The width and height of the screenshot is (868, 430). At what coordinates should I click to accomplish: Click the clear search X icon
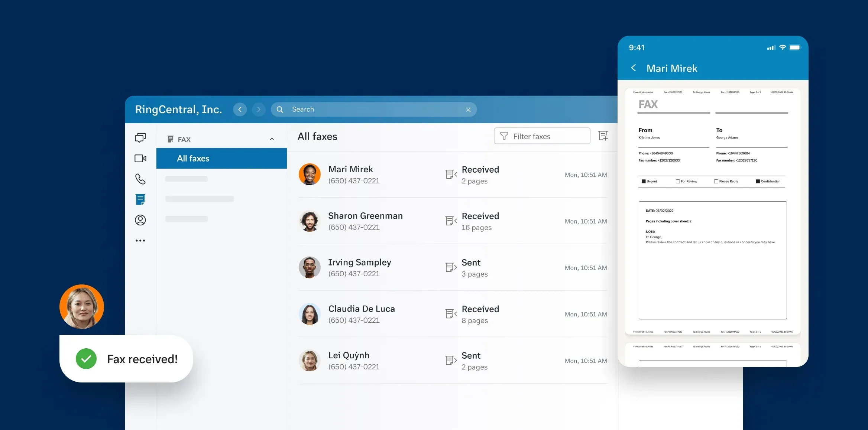click(468, 110)
